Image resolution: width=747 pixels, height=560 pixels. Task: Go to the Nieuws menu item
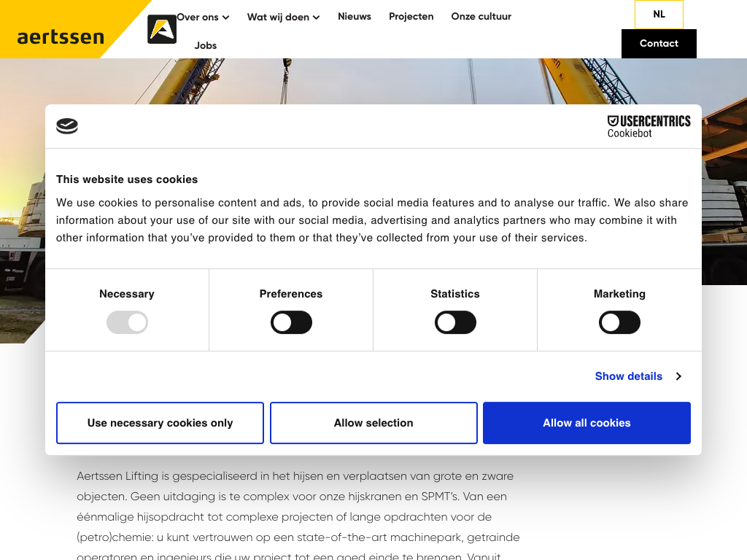pos(355,16)
